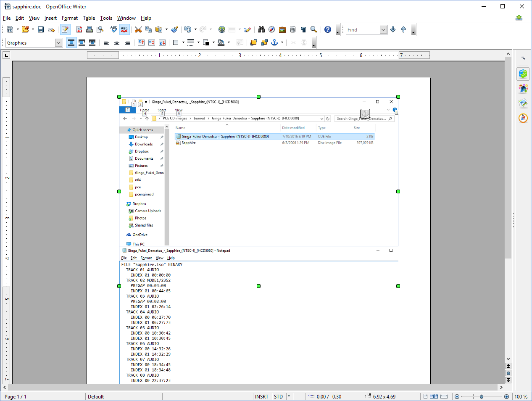Click the Zoom Out minus button

pos(457,396)
